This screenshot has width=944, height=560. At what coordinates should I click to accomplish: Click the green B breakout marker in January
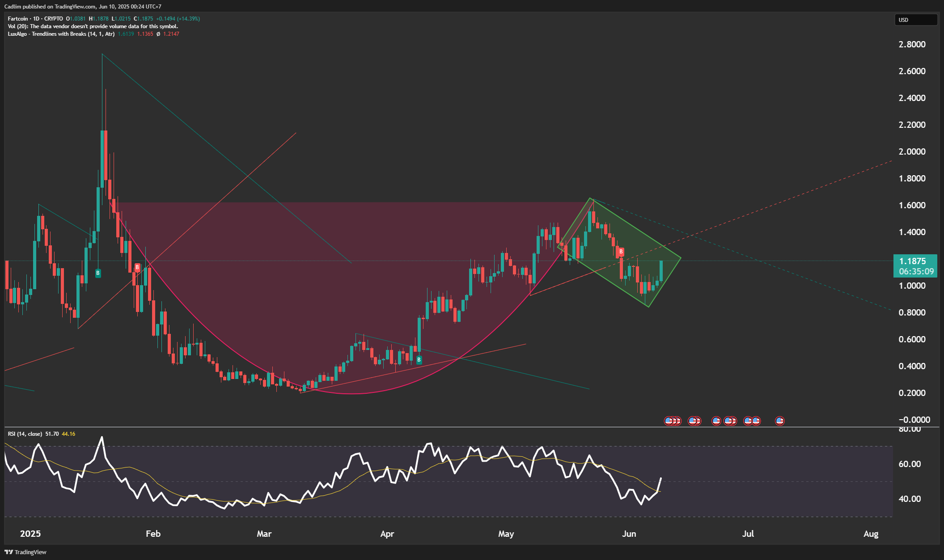(x=98, y=273)
